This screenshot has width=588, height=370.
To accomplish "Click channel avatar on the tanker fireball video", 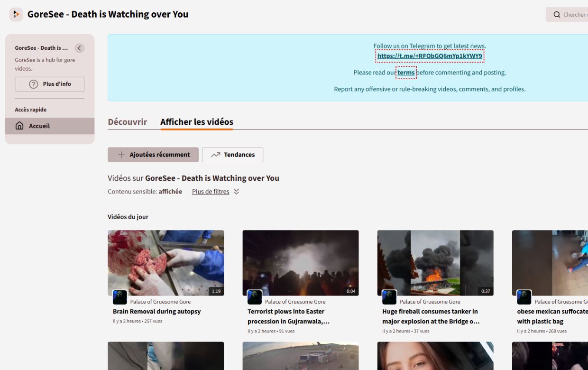I will [389, 297].
